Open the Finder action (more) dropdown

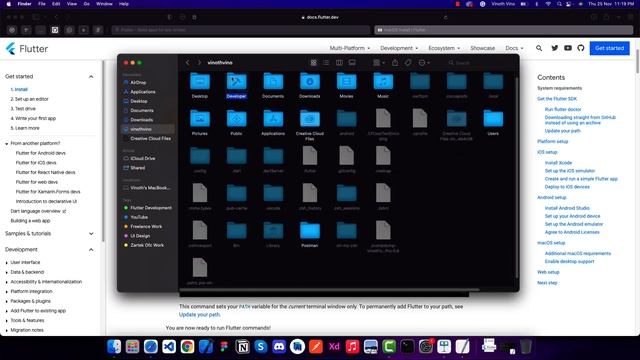(424, 63)
